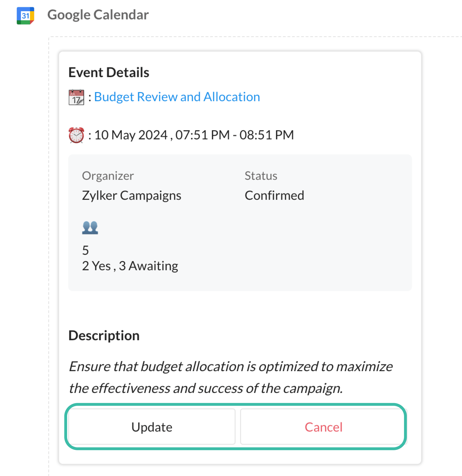Click the Google Calendar logo icon
The height and width of the screenshot is (476, 462).
pyautogui.click(x=25, y=16)
